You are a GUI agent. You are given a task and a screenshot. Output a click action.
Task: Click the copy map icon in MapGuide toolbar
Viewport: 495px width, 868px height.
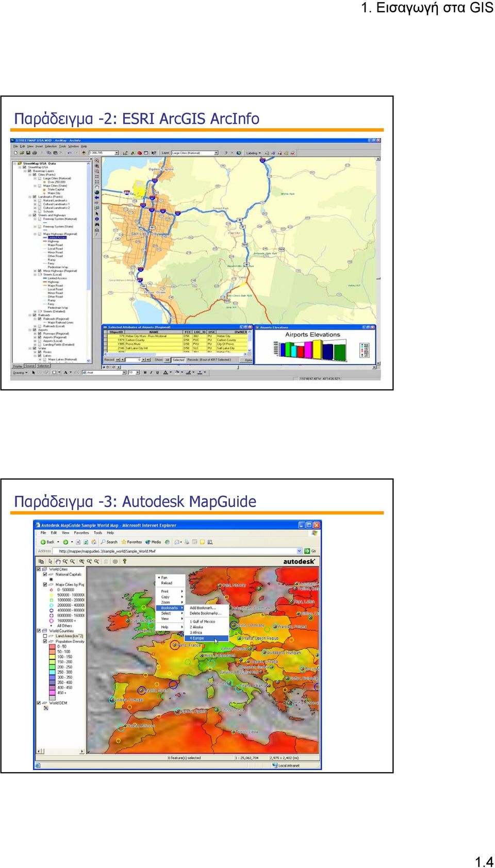click(x=41, y=561)
